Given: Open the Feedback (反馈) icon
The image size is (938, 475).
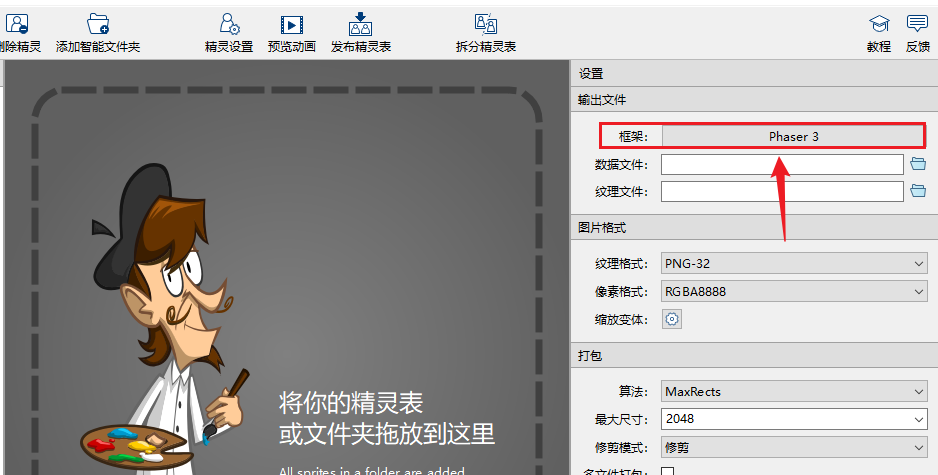Looking at the screenshot, I should (x=917, y=25).
